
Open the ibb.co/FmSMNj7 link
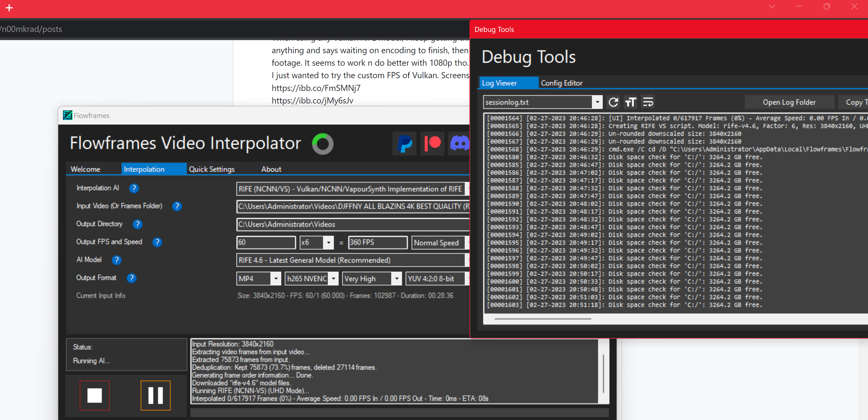coord(316,88)
